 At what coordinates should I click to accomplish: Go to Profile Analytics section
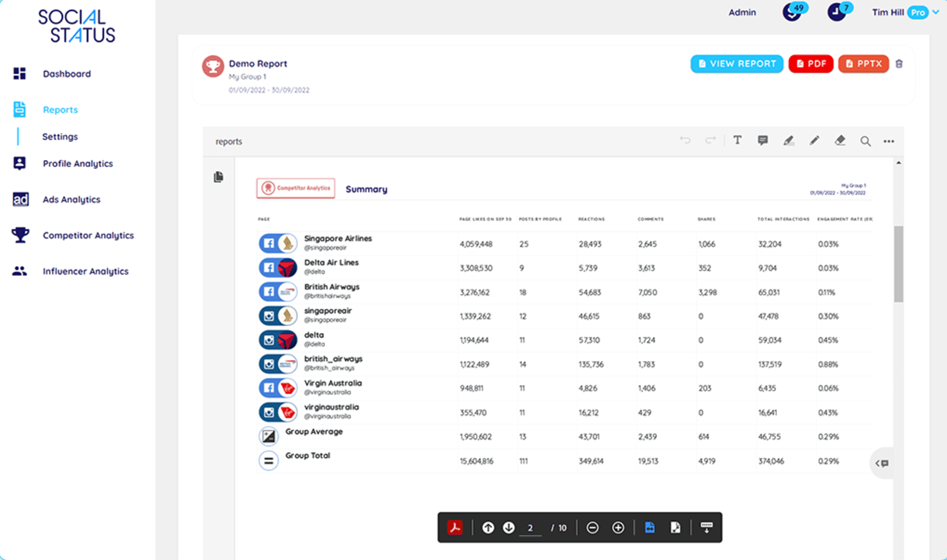pos(78,164)
